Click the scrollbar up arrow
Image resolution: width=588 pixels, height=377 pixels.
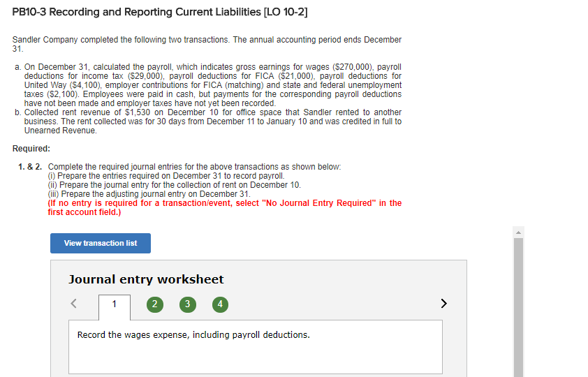(x=518, y=232)
